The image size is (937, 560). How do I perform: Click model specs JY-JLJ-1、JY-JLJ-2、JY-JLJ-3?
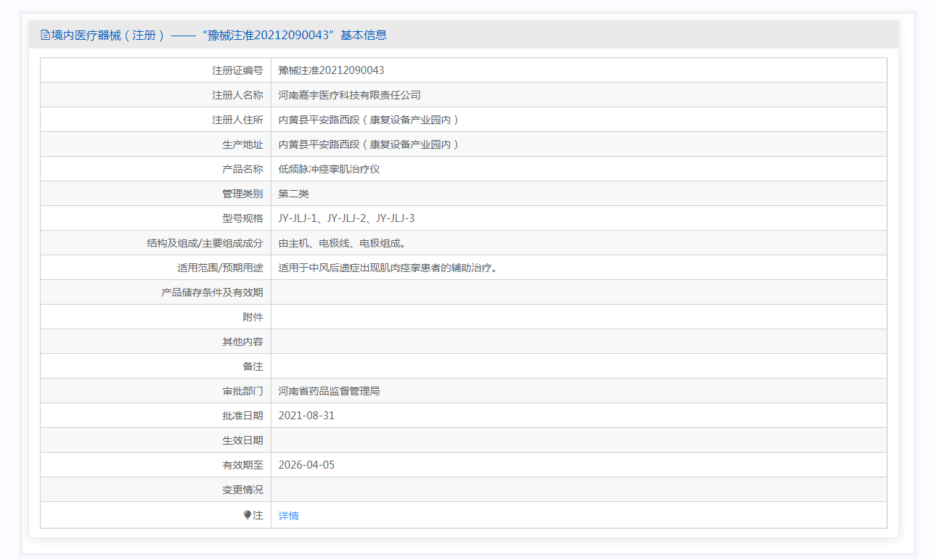[x=346, y=218]
